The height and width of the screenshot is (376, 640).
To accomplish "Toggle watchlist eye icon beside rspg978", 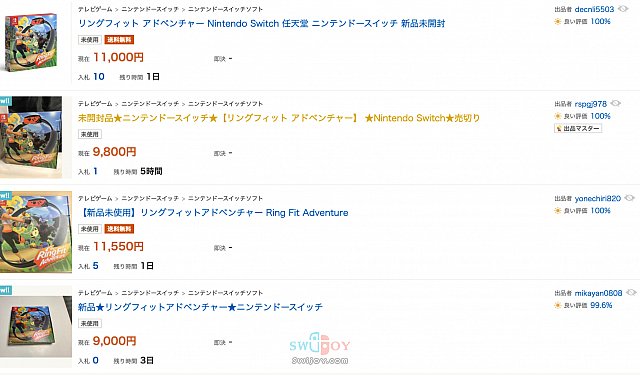I will coord(616,103).
